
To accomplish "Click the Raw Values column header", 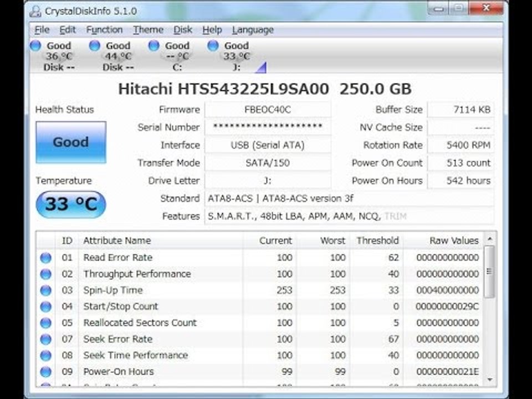I will click(443, 241).
